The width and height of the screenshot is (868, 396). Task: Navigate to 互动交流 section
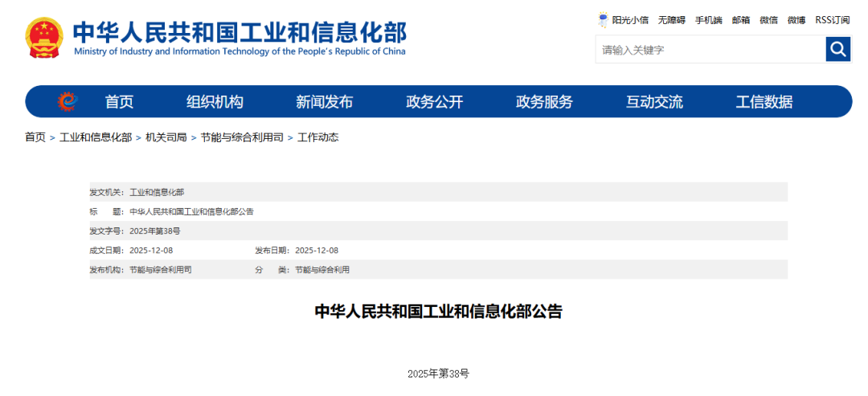coord(654,102)
